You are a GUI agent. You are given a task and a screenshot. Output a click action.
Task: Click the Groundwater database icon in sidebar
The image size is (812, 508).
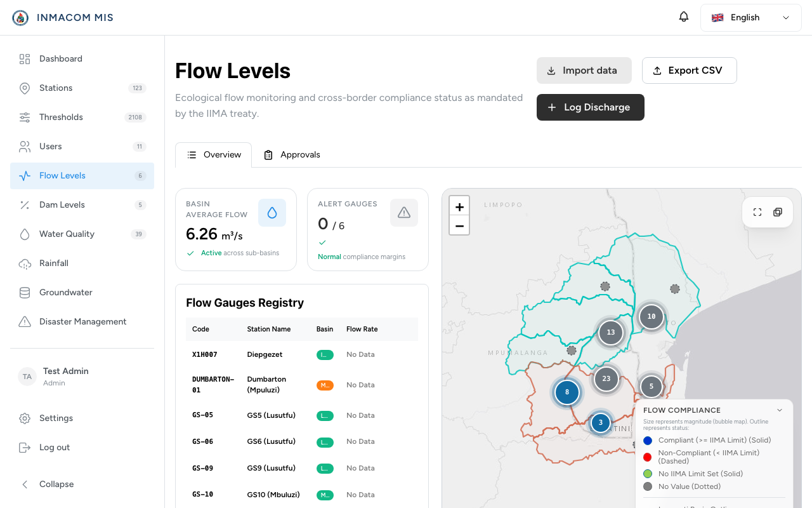coord(25,293)
